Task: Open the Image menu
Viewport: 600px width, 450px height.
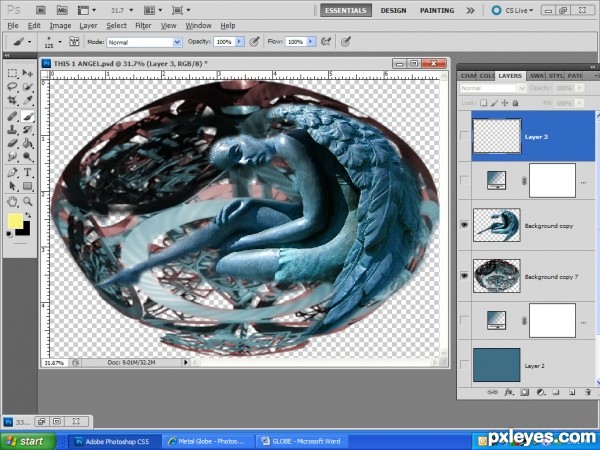Action: (x=60, y=26)
